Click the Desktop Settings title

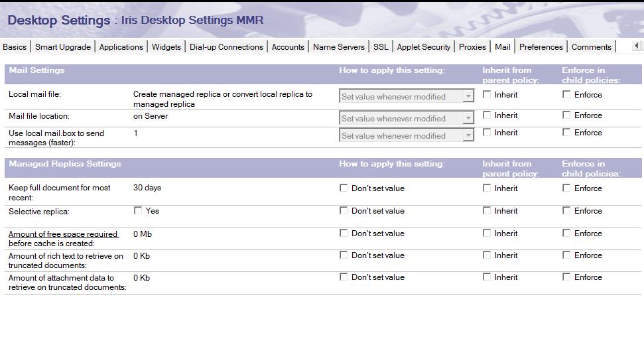59,20
